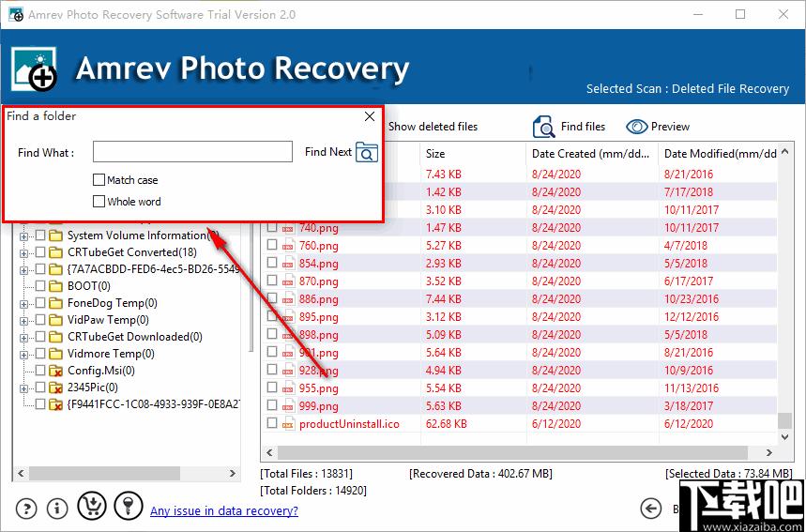The height and width of the screenshot is (532, 806).
Task: Check the BOOT(0) folder checkbox
Action: pos(40,286)
